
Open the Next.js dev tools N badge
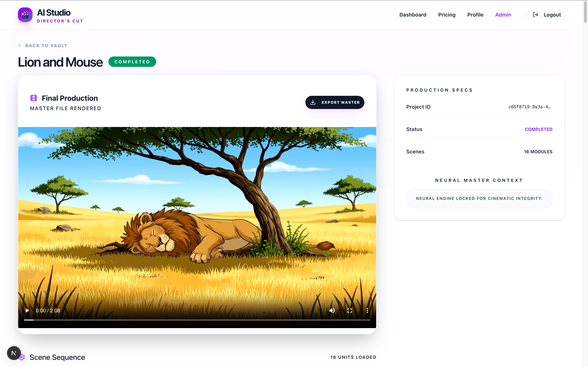click(x=14, y=353)
